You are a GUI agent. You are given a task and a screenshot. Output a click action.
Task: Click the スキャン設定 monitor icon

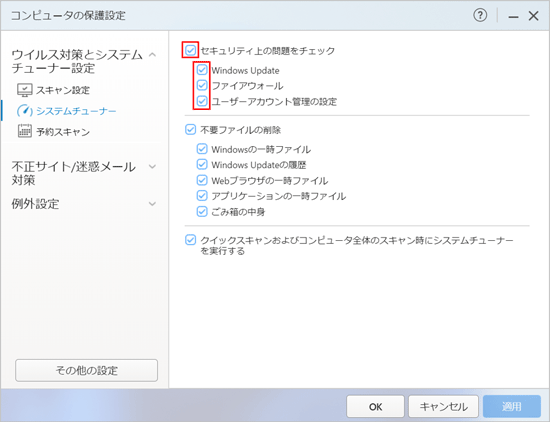[25, 90]
